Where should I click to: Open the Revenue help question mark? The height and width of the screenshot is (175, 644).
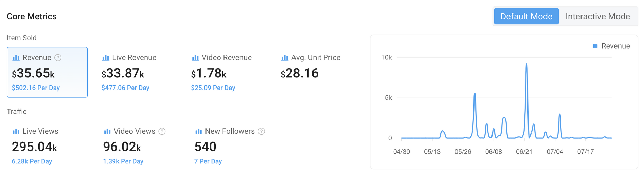click(x=58, y=58)
